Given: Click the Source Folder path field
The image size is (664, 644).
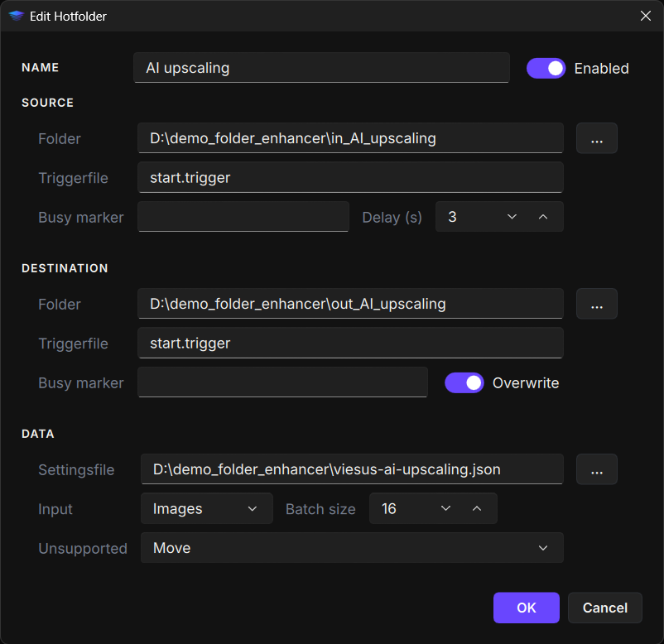Looking at the screenshot, I should point(350,138).
